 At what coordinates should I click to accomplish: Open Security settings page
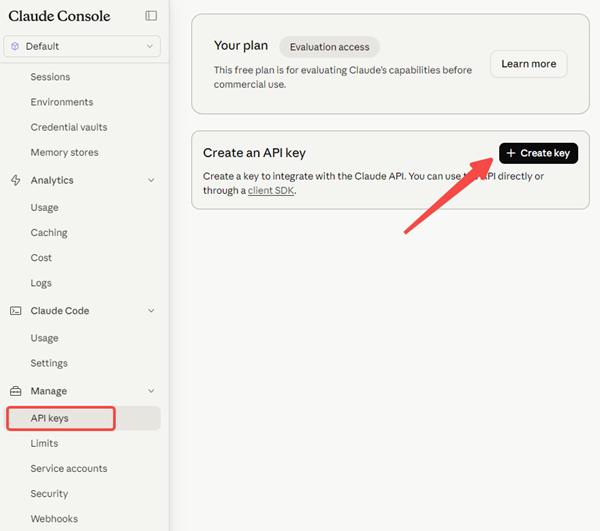49,494
